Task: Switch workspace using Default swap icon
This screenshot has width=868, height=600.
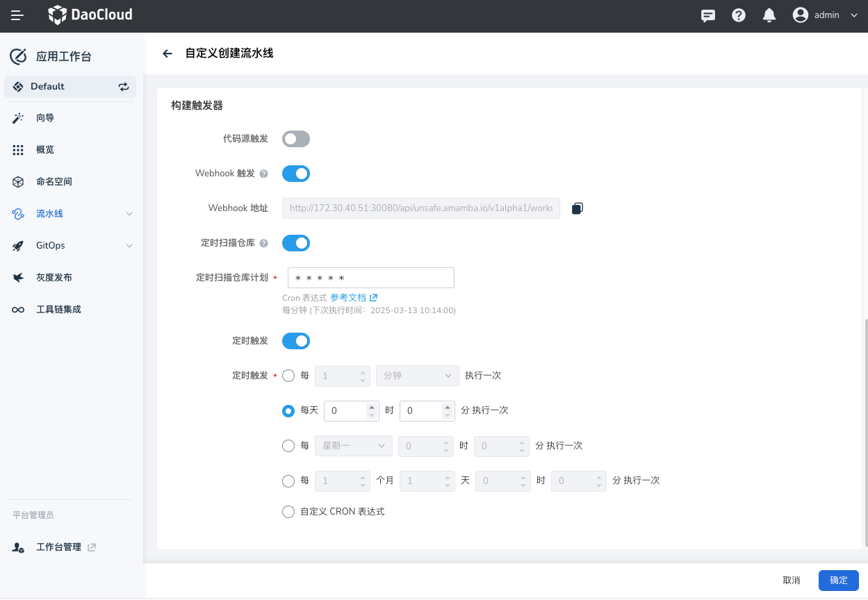Action: click(124, 87)
